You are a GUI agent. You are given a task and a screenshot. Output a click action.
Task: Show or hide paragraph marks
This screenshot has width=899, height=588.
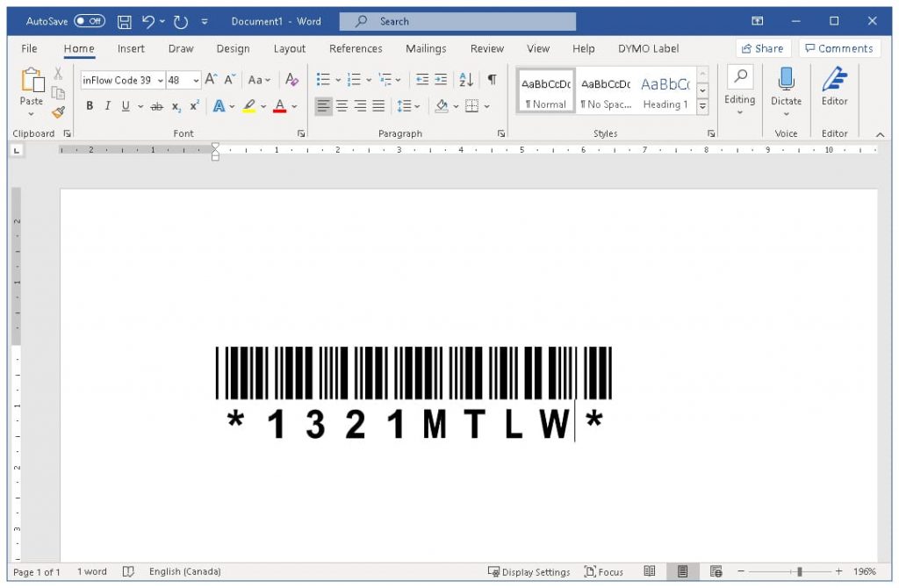click(x=492, y=79)
